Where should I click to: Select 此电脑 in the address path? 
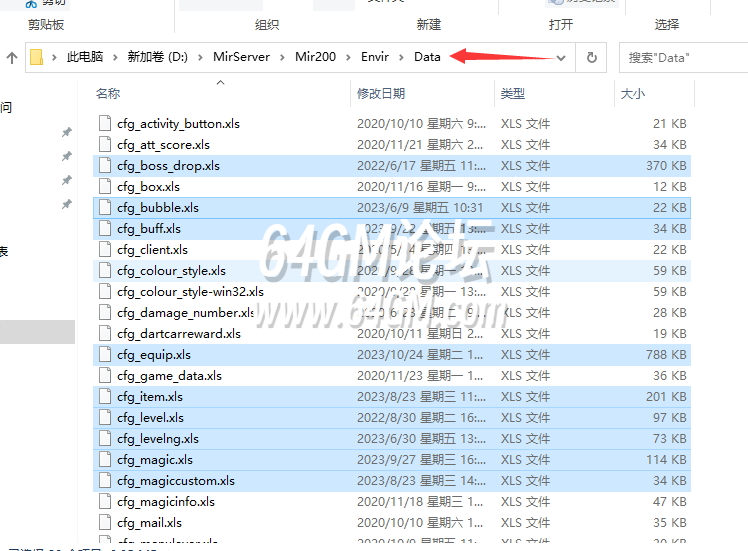(85, 57)
